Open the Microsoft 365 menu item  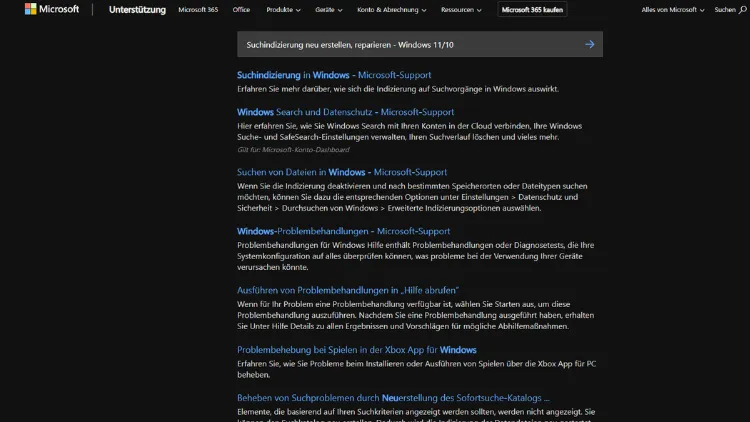pos(198,10)
